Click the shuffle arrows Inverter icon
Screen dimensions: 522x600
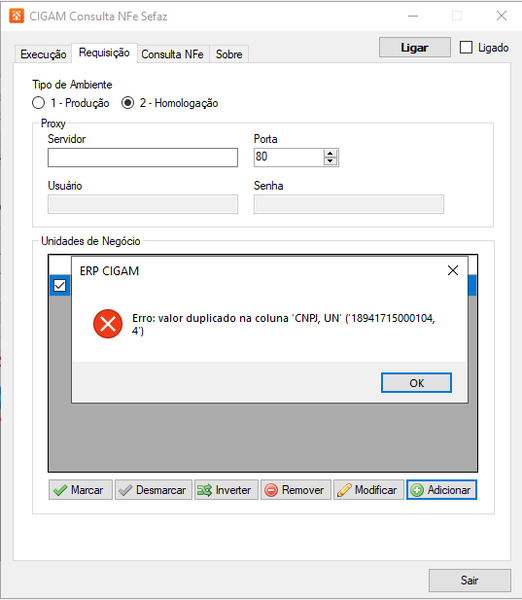click(x=205, y=490)
